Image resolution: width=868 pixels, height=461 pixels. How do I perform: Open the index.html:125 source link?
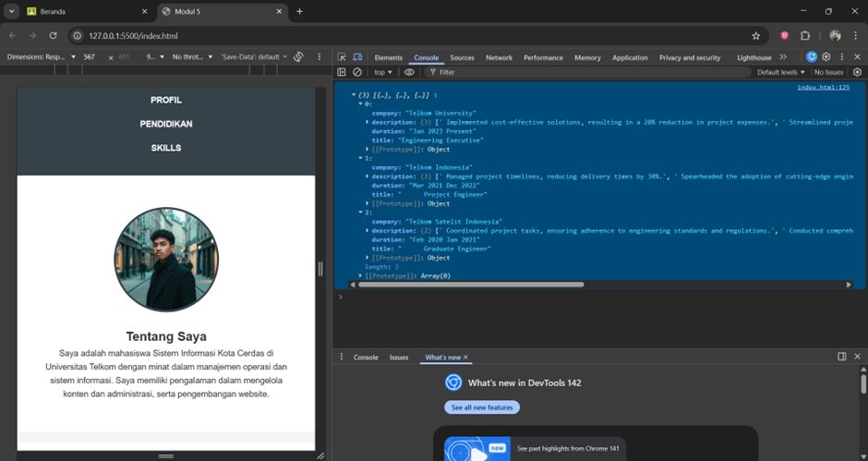[823, 87]
